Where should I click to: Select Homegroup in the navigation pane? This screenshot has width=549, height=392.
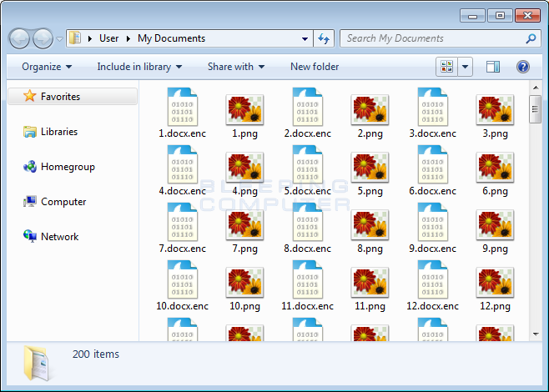click(x=68, y=167)
